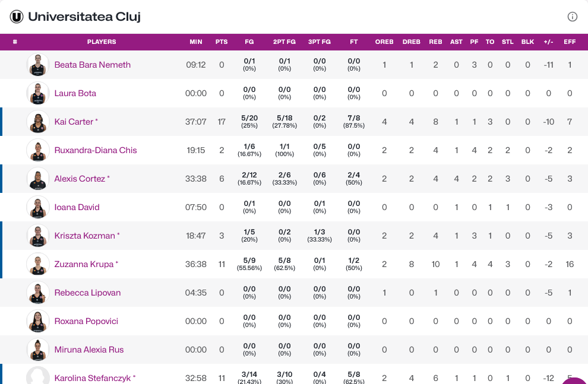The height and width of the screenshot is (384, 588).
Task: Click Ioana David's player avatar
Action: [38, 207]
